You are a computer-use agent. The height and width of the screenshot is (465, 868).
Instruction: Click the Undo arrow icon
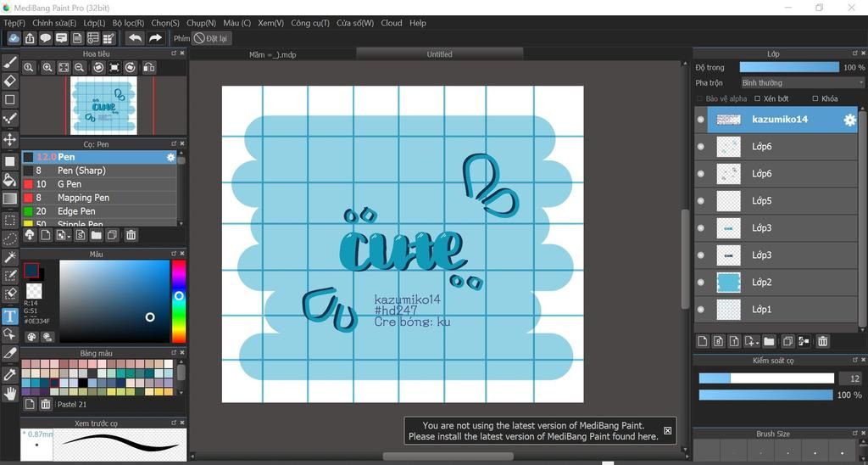135,37
